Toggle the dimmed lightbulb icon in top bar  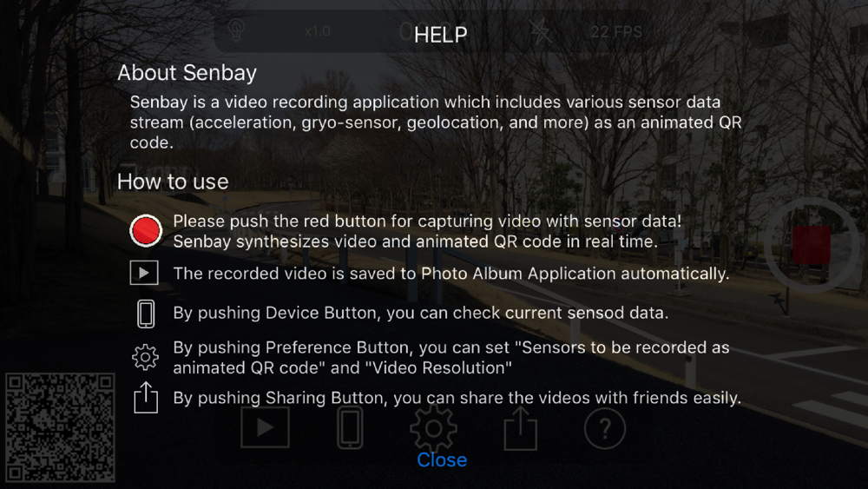tap(236, 31)
